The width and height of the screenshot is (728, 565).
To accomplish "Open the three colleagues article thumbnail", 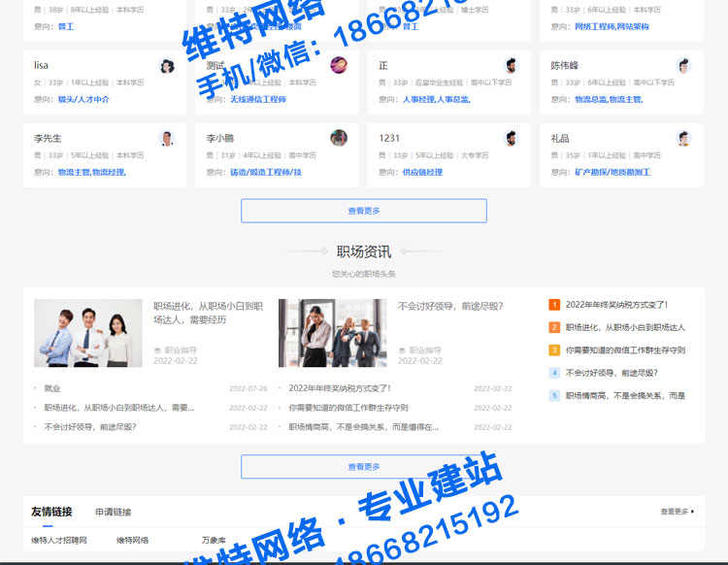I will tap(88, 333).
